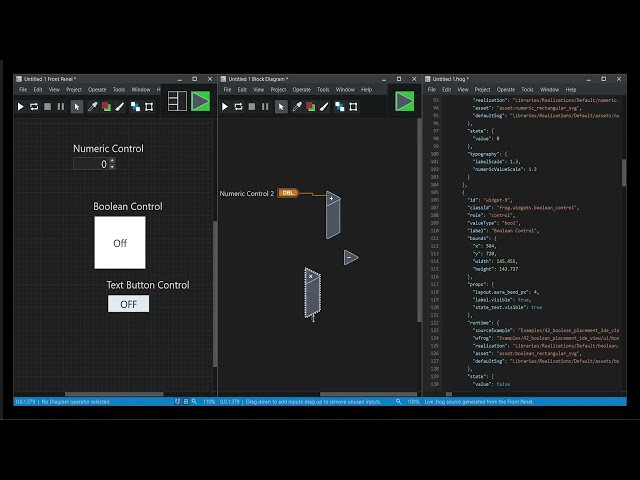Open Help menu in Block Diagram window
The height and width of the screenshot is (480, 640).
(367, 89)
